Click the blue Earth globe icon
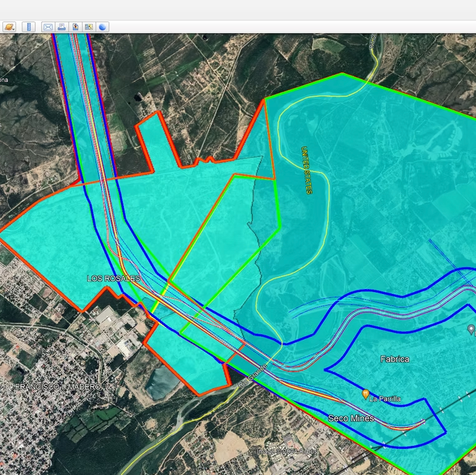The height and width of the screenshot is (475, 476). pos(102,27)
